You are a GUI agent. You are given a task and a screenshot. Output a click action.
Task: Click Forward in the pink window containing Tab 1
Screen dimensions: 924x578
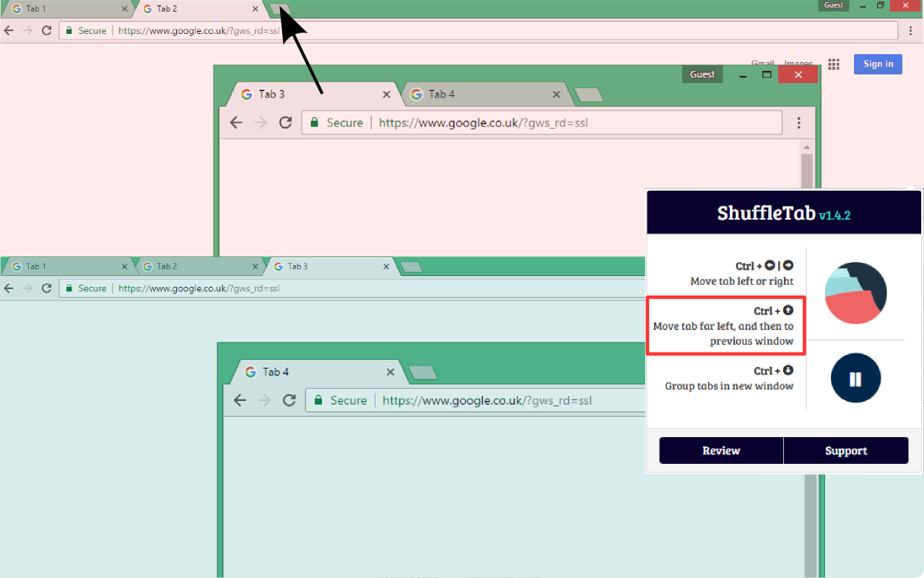27,30
